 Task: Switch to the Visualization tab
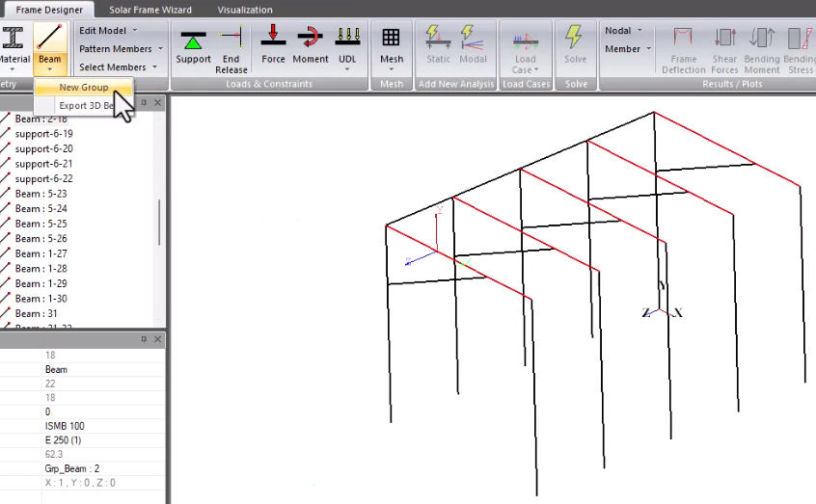tap(245, 10)
